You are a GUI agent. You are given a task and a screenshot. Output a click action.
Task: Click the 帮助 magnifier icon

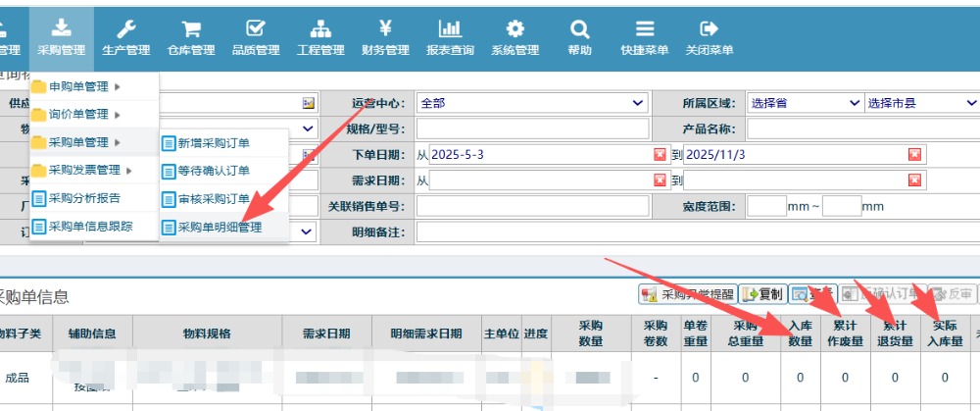pos(579,29)
